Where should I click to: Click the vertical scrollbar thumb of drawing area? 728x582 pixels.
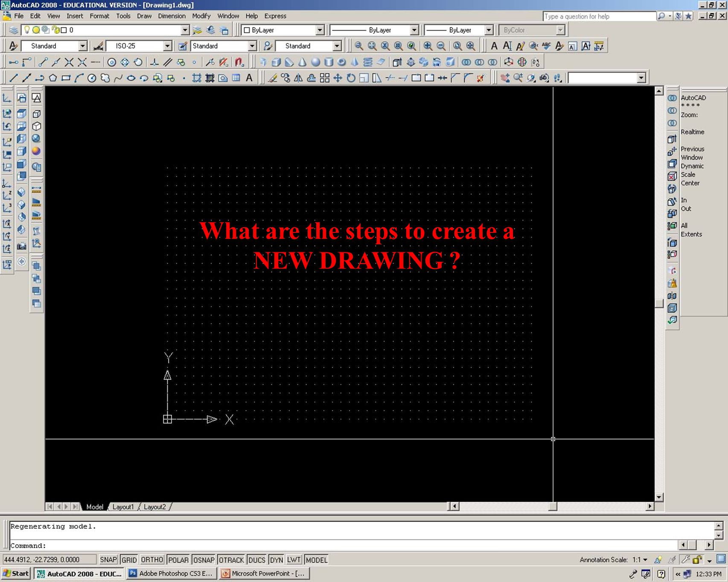pyautogui.click(x=659, y=304)
